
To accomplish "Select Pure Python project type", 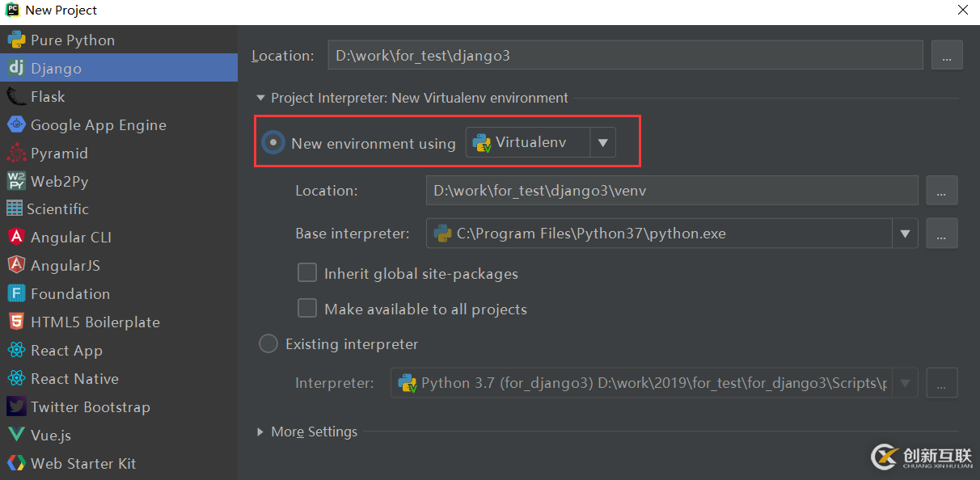I will (x=119, y=40).
